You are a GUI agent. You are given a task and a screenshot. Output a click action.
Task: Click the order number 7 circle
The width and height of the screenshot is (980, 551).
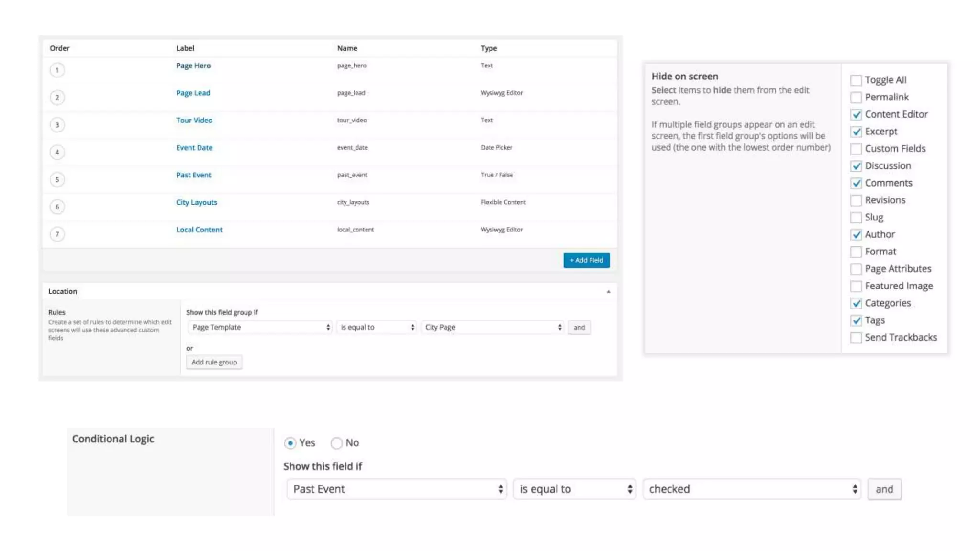(57, 234)
